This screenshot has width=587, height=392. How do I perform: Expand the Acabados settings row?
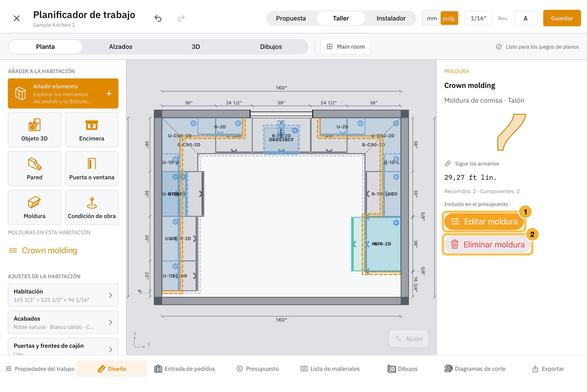point(63,323)
